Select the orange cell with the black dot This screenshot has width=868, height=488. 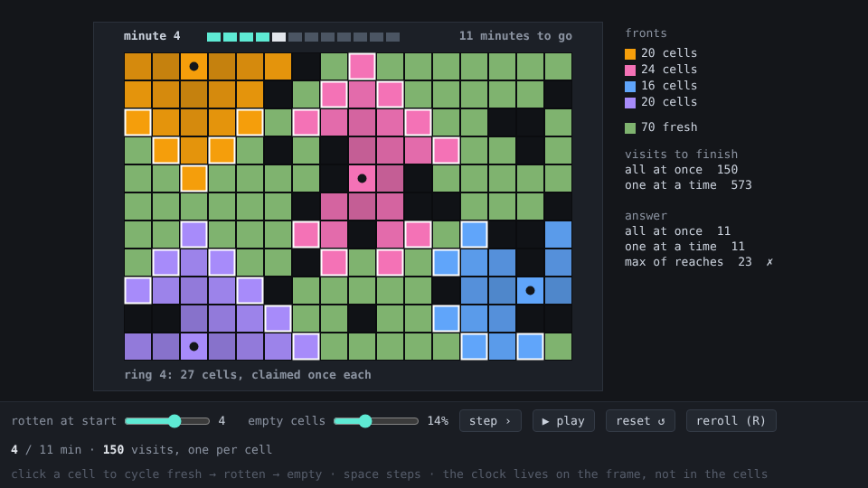tap(193, 66)
